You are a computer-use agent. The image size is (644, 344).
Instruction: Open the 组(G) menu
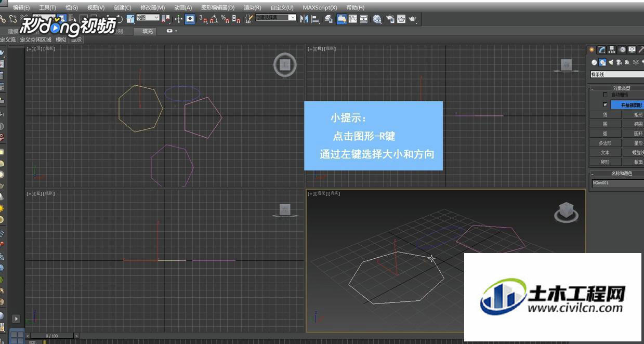tap(72, 8)
